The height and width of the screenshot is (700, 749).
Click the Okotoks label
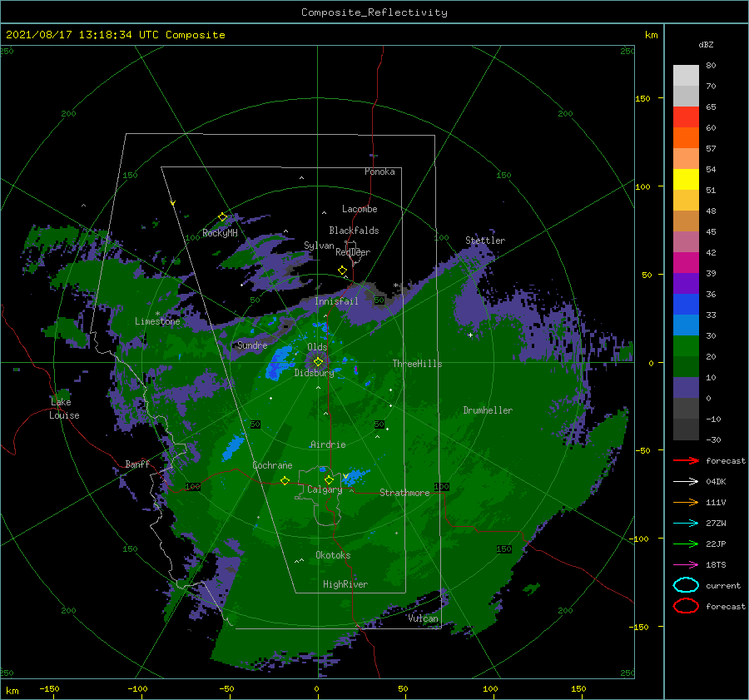pyautogui.click(x=333, y=555)
